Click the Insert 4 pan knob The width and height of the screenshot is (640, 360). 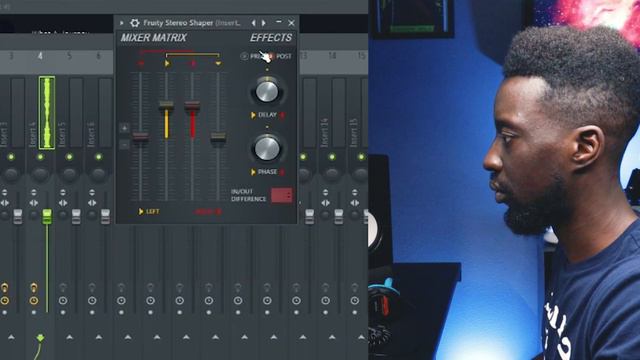[x=40, y=174]
